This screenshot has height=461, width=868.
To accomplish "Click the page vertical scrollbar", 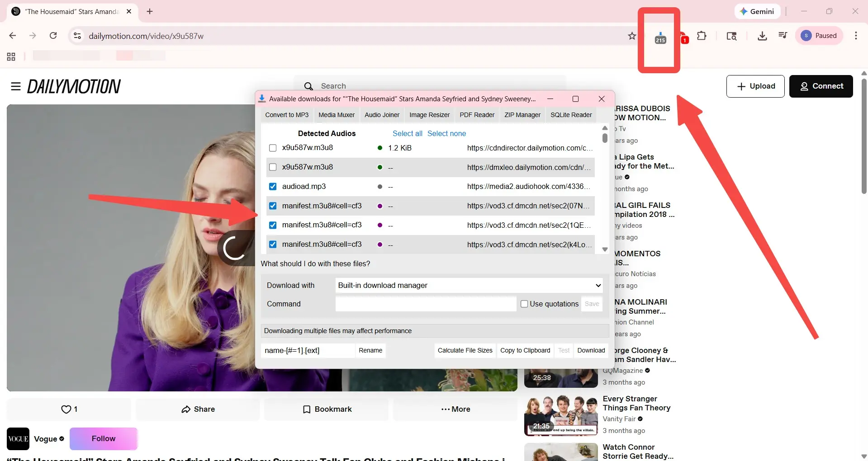I will tap(864, 136).
